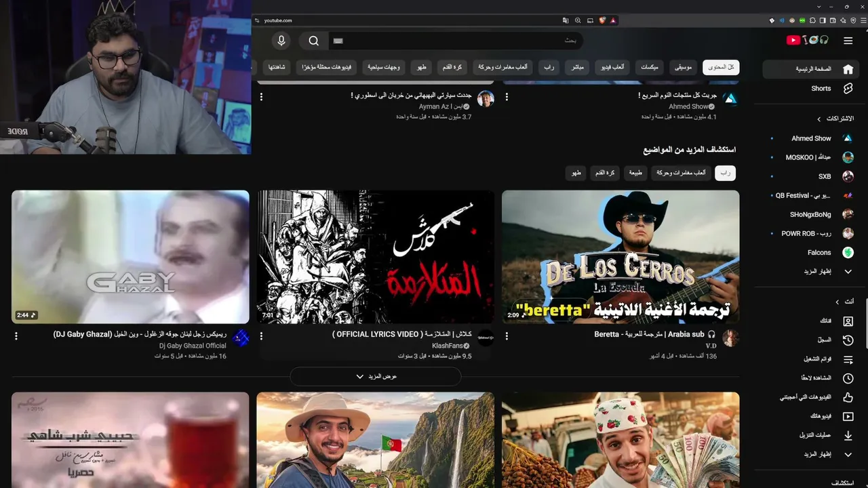Viewport: 868px width, 488px height.
Task: Select the طبيعة topic chip
Action: tap(635, 173)
